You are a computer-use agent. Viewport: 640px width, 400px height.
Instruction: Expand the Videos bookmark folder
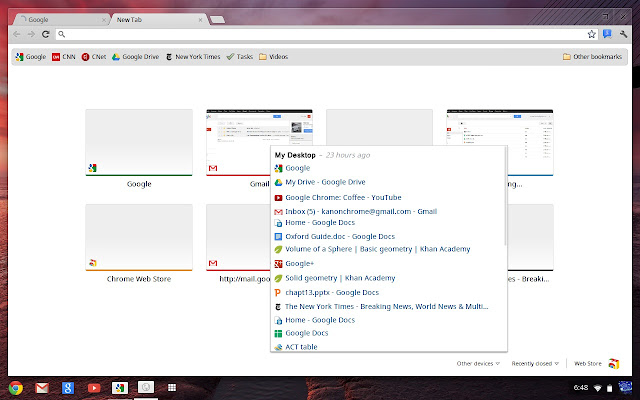273,57
